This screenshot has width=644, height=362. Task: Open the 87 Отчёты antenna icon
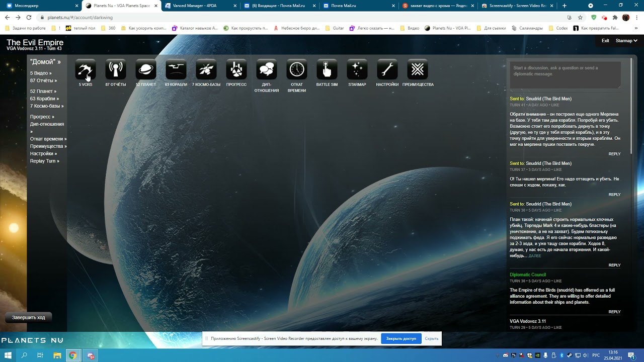[x=116, y=69]
